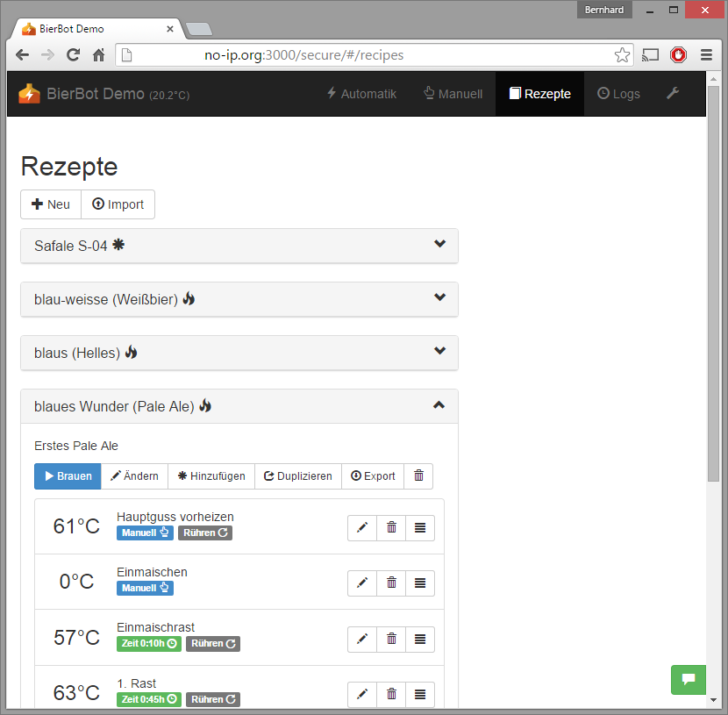728x715 pixels.
Task: Delete the recipe using green trash icon
Action: (x=418, y=476)
